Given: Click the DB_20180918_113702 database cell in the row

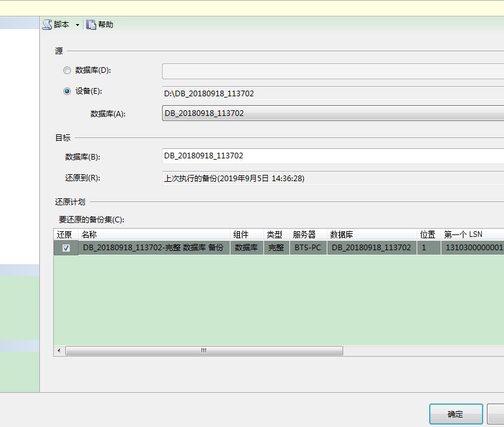Looking at the screenshot, I should [372, 248].
